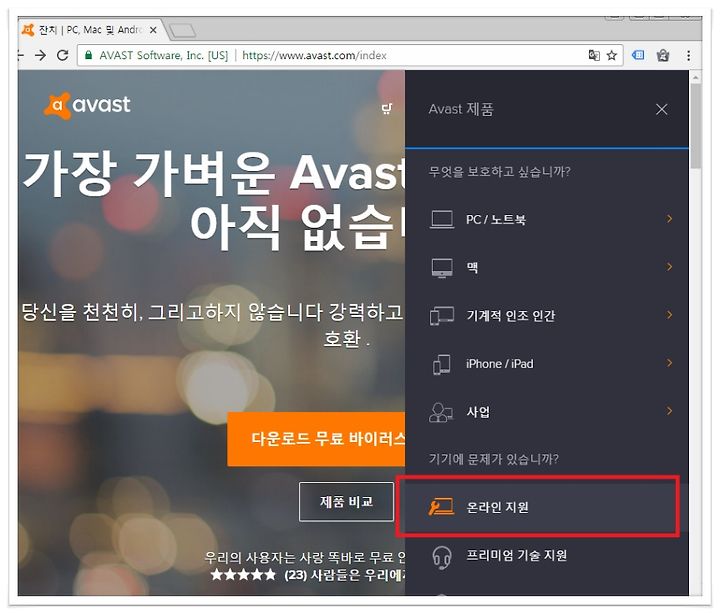The width and height of the screenshot is (720, 613).
Task: Expand the 사업 chevron arrow
Action: coord(669,411)
